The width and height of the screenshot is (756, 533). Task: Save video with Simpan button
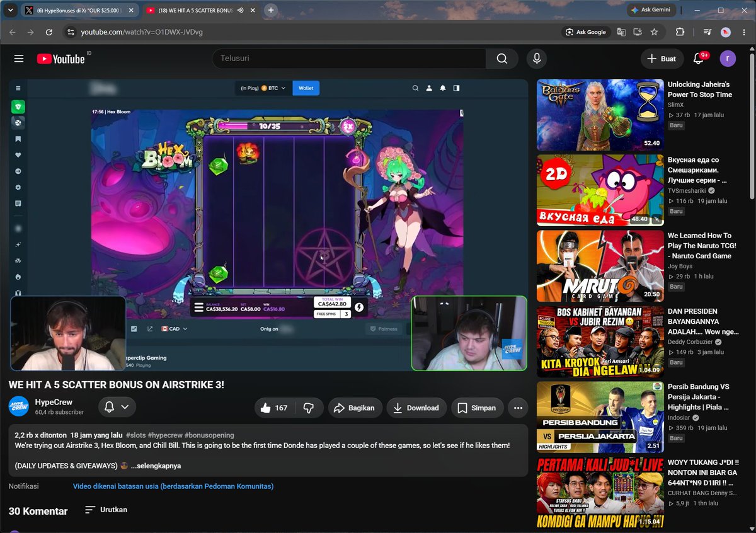[477, 408]
